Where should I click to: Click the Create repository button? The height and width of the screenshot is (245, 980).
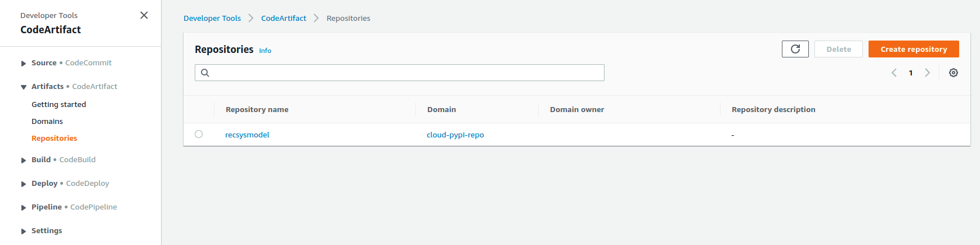point(914,49)
